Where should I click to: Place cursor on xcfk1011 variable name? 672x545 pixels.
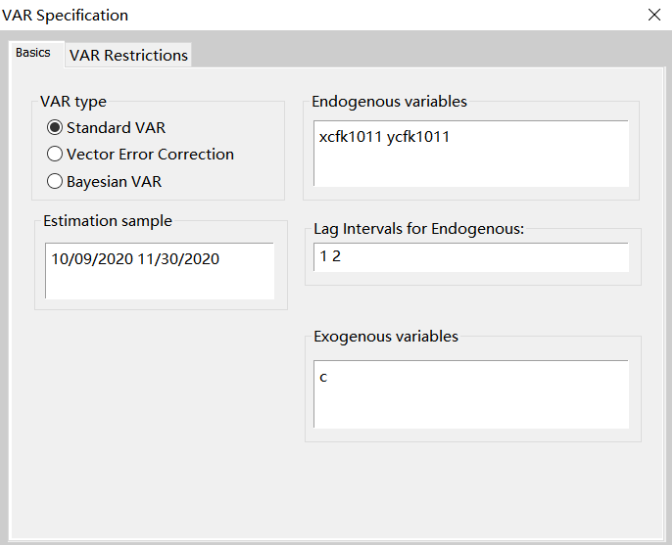(x=350, y=136)
